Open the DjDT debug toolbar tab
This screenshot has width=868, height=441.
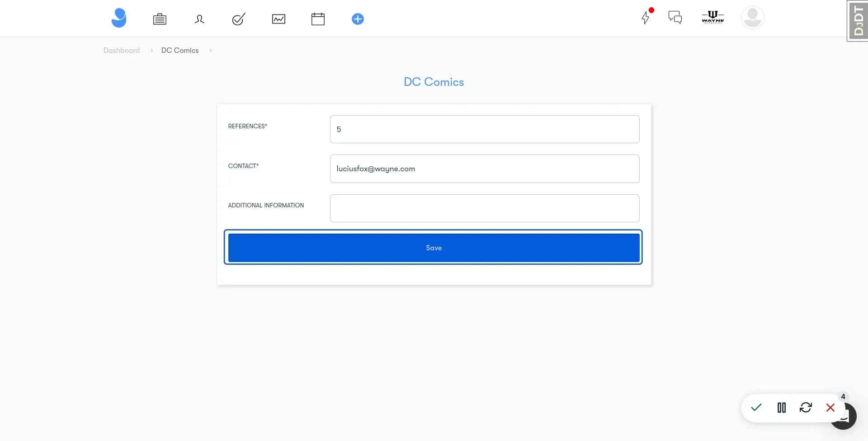pyautogui.click(x=858, y=21)
